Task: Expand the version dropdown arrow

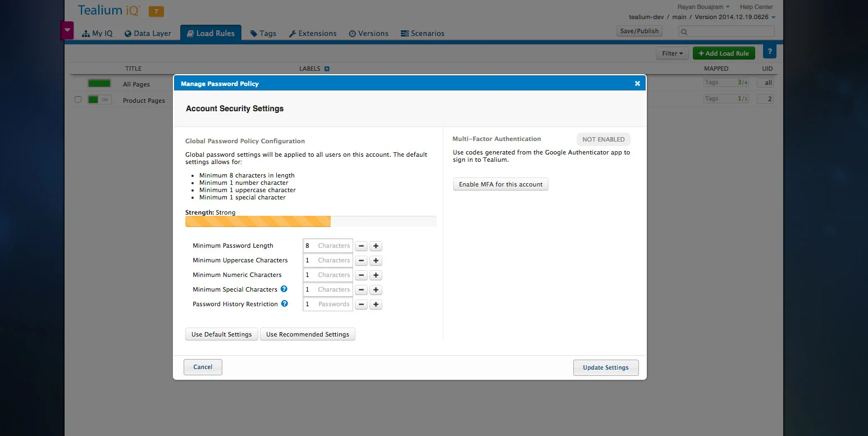Action: tap(773, 17)
